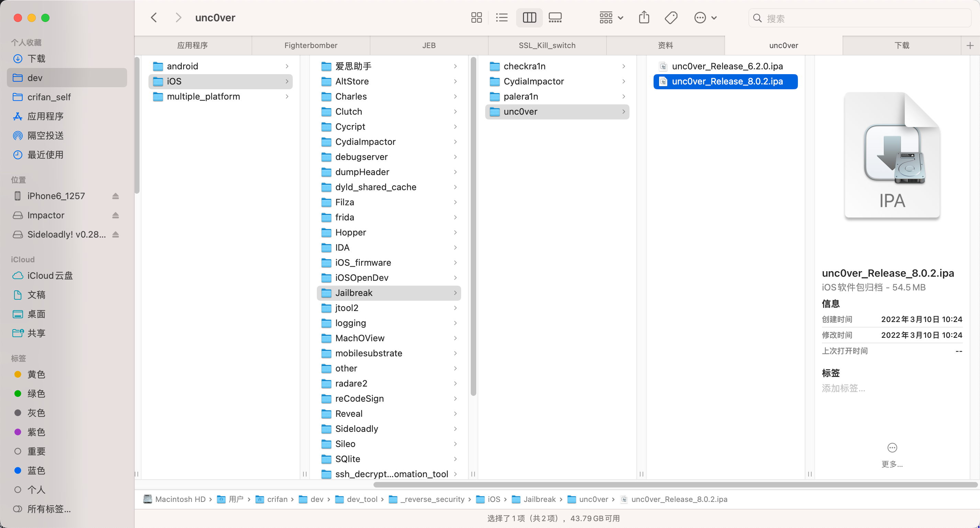Click the vertical scrollbar in iOS column

click(473, 227)
